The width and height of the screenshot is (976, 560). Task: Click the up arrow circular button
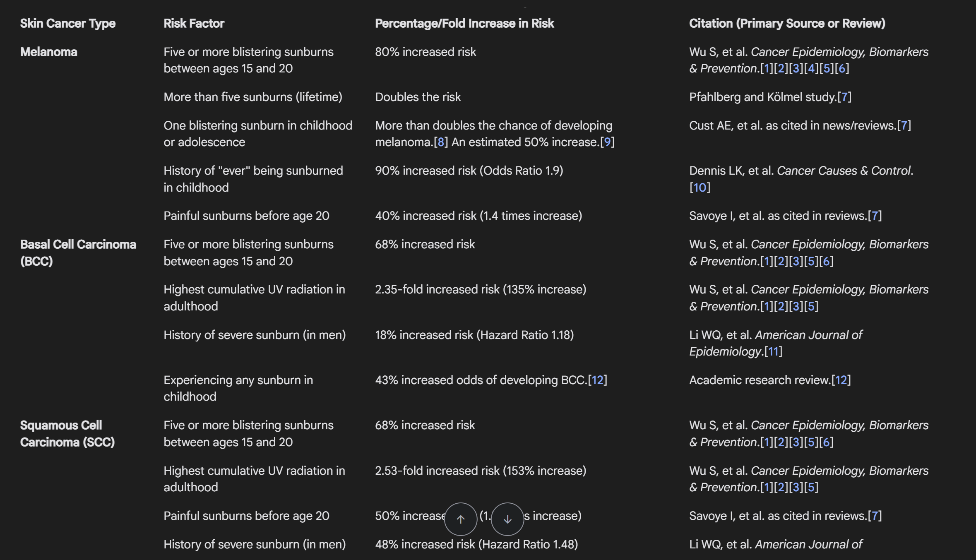tap(461, 519)
